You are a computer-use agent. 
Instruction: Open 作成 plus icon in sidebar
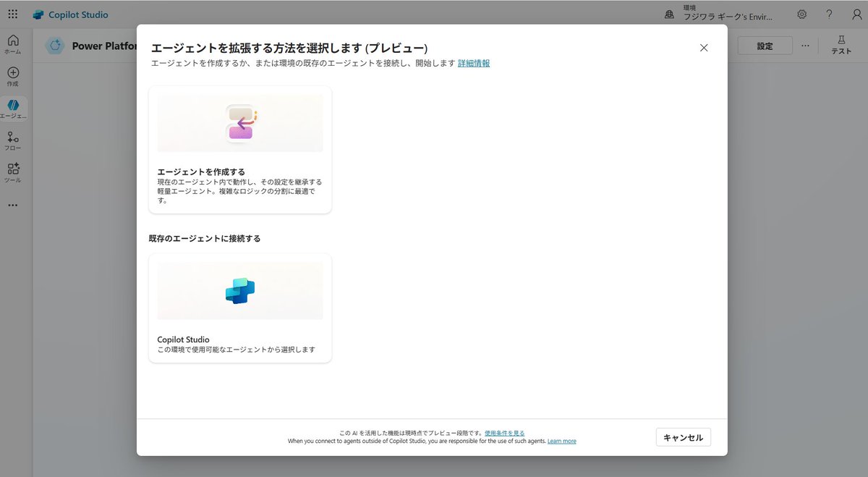coord(13,77)
